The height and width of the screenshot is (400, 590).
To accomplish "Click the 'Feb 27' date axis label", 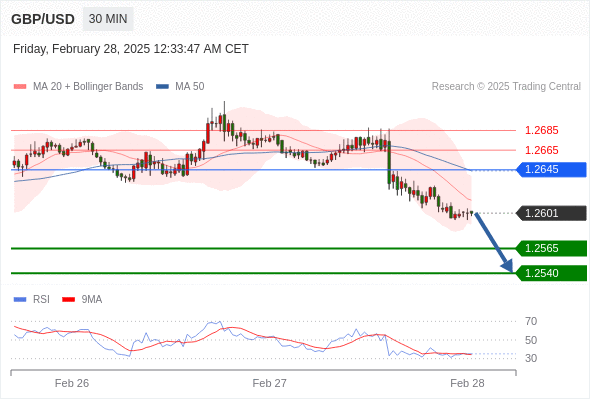I will (269, 383).
